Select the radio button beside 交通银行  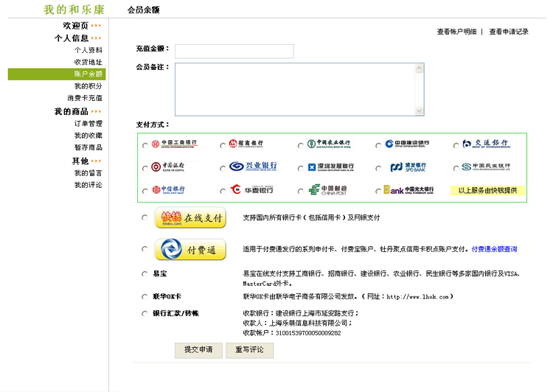pyautogui.click(x=456, y=145)
